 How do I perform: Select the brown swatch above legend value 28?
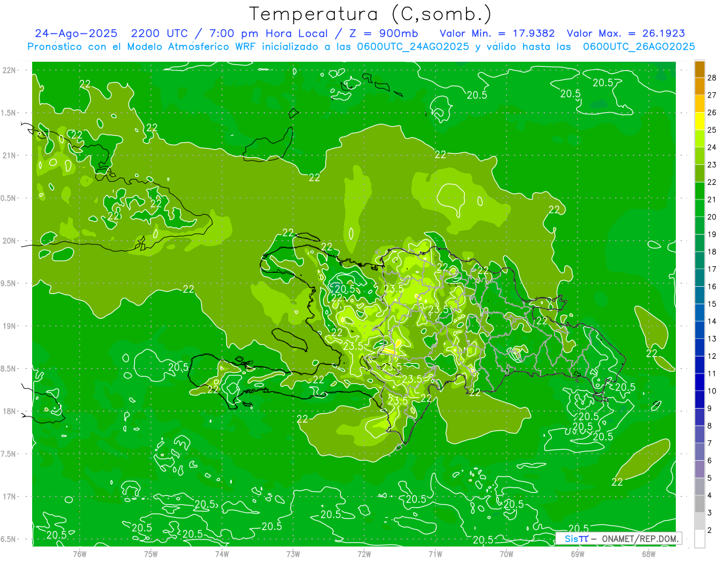tap(699, 69)
